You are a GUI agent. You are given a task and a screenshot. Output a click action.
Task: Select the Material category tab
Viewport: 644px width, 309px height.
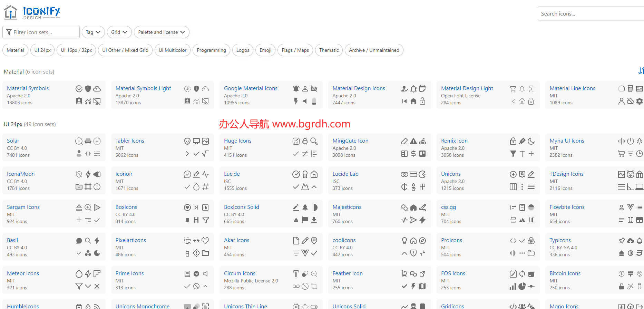pos(16,50)
